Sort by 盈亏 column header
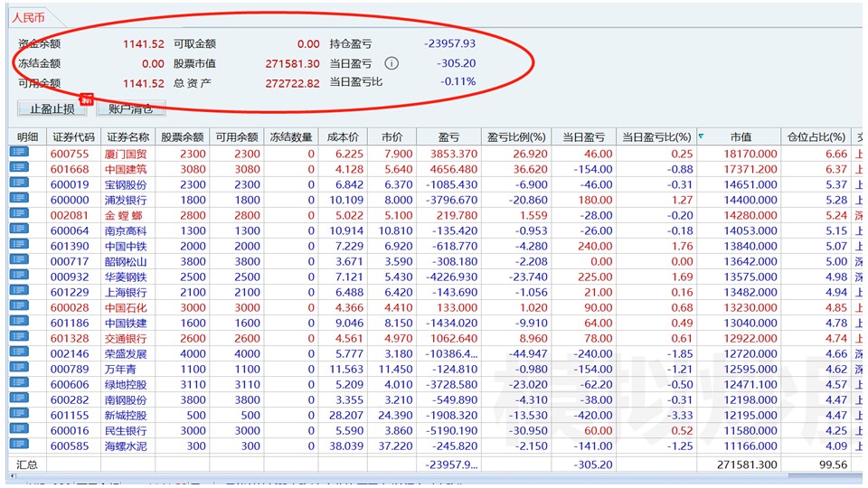The image size is (868, 488). click(448, 137)
